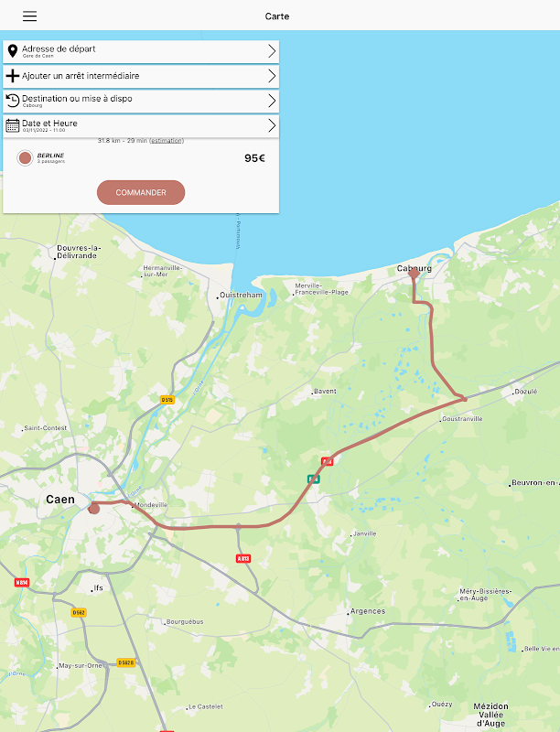Select the Cabourg destination marker on map
This screenshot has height=732, width=560.
tap(414, 273)
